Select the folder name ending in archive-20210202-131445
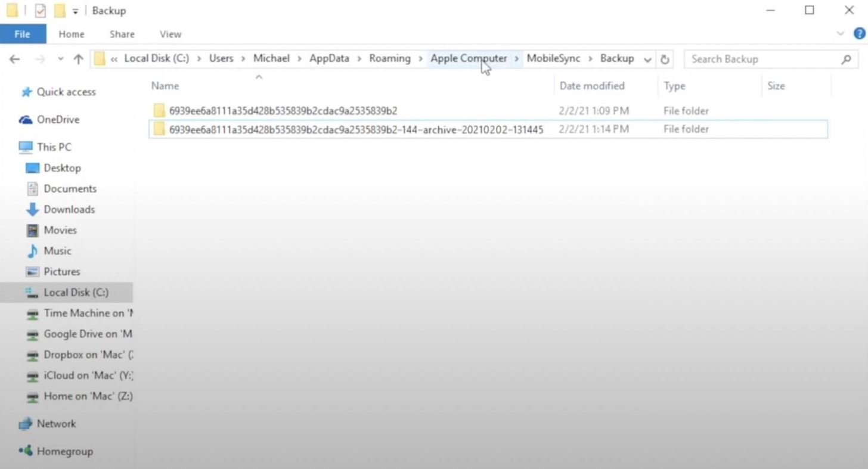Image resolution: width=868 pixels, height=469 pixels. coord(356,129)
